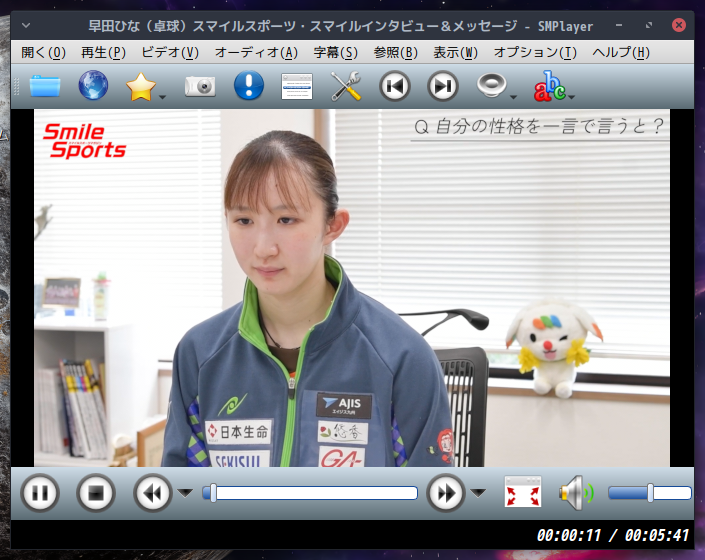705x560 pixels.
Task: Expand the subtitles dropdown arrow
Action: coord(571,97)
